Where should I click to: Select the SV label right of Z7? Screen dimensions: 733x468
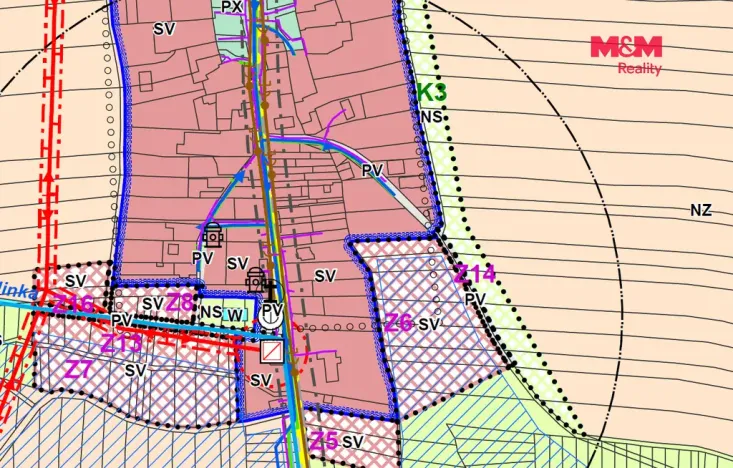click(136, 371)
